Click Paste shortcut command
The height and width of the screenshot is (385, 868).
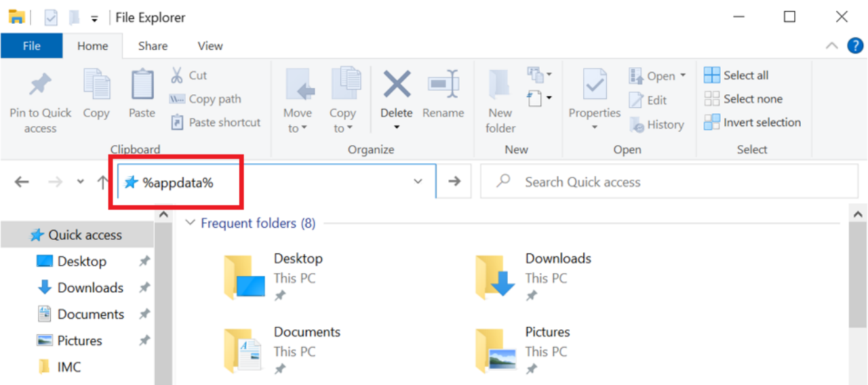click(216, 123)
